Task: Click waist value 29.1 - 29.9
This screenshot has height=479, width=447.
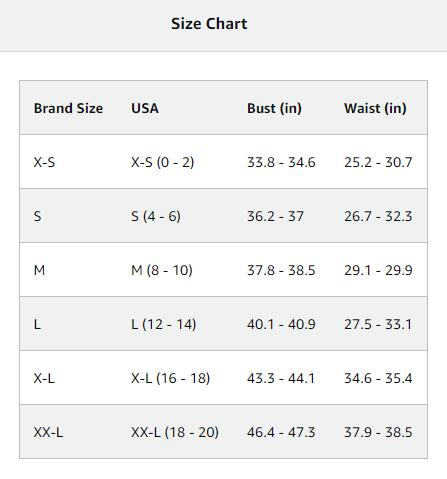Action: pyautogui.click(x=378, y=270)
